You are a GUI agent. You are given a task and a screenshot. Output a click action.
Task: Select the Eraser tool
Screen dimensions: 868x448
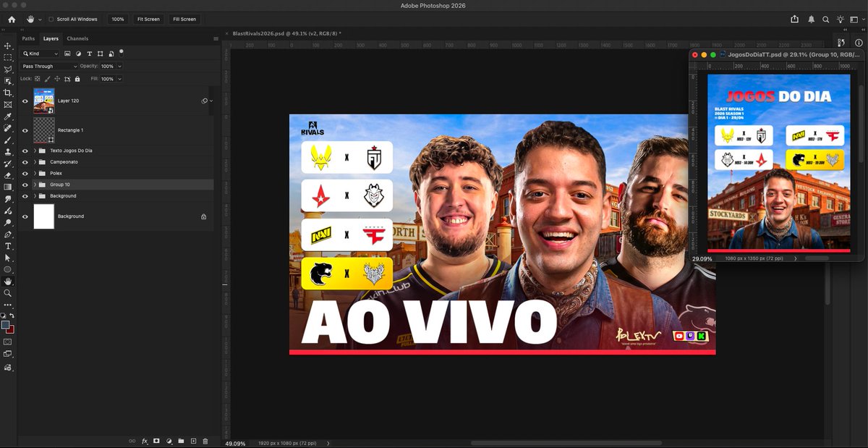(8, 175)
